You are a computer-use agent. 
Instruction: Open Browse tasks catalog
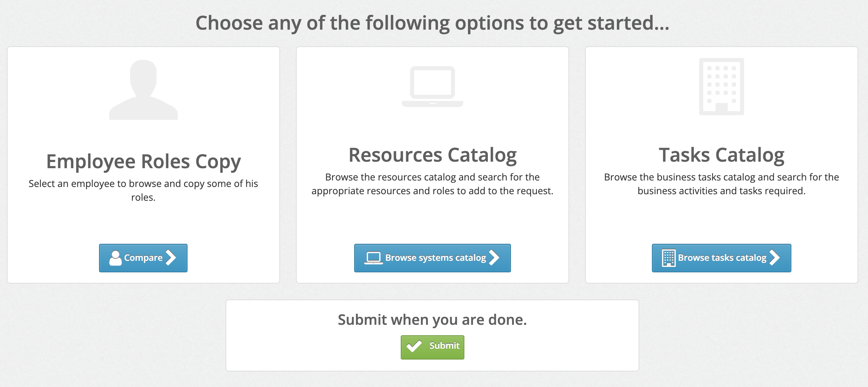coord(722,258)
